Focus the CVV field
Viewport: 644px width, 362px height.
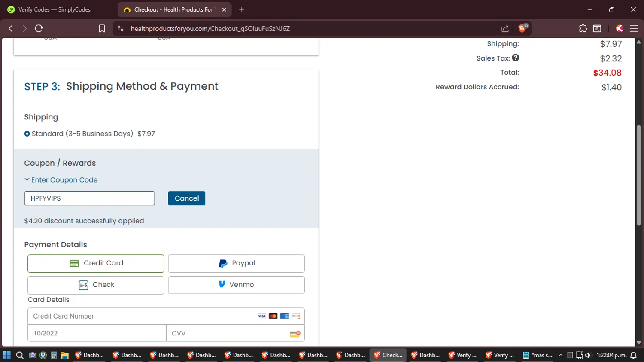(x=235, y=333)
